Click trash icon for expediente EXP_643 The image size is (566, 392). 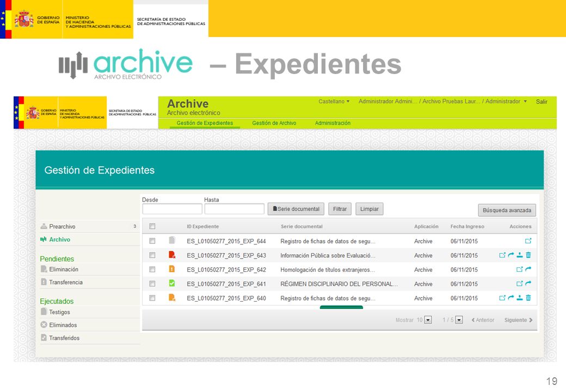pyautogui.click(x=528, y=255)
